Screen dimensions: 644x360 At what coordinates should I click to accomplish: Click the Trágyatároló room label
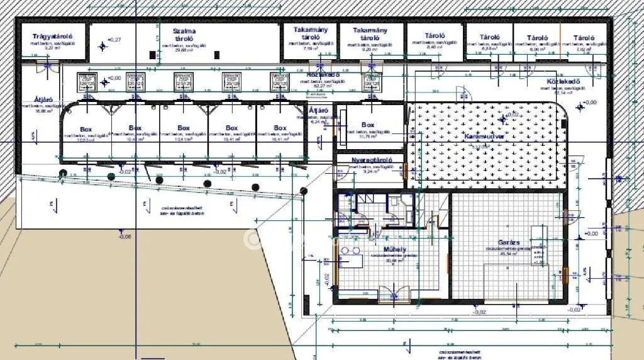[x=53, y=37]
